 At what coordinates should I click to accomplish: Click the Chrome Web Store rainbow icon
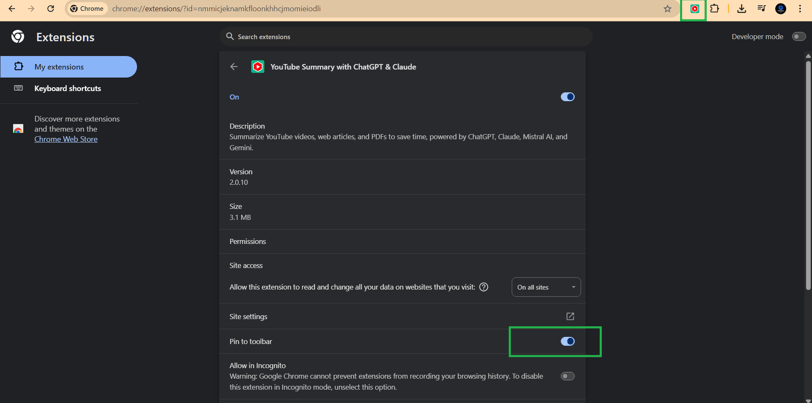pyautogui.click(x=18, y=129)
